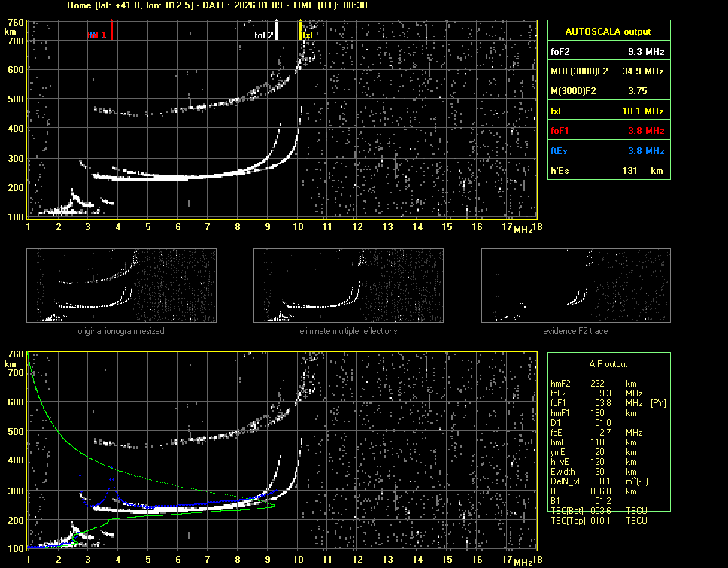This screenshot has width=728, height=568.
Task: Click the red foF1 label in AUTOSCALA table
Action: pyautogui.click(x=560, y=131)
